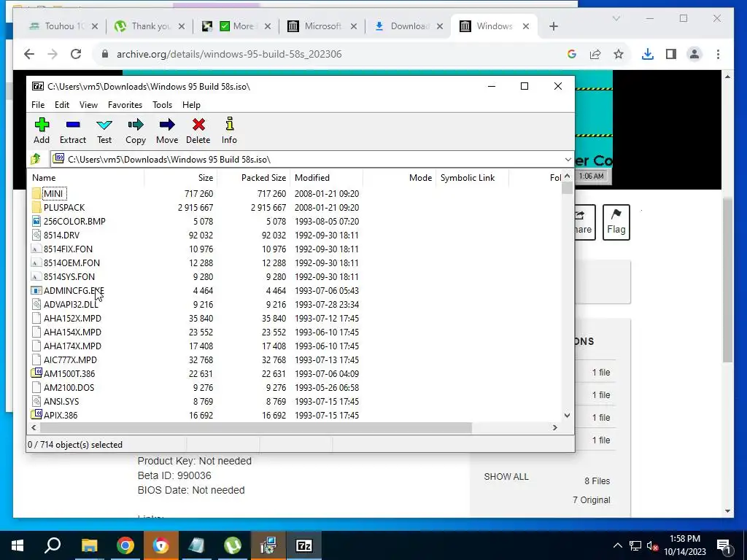Image resolution: width=747 pixels, height=560 pixels.
Task: Open the Favorites menu
Action: click(125, 105)
